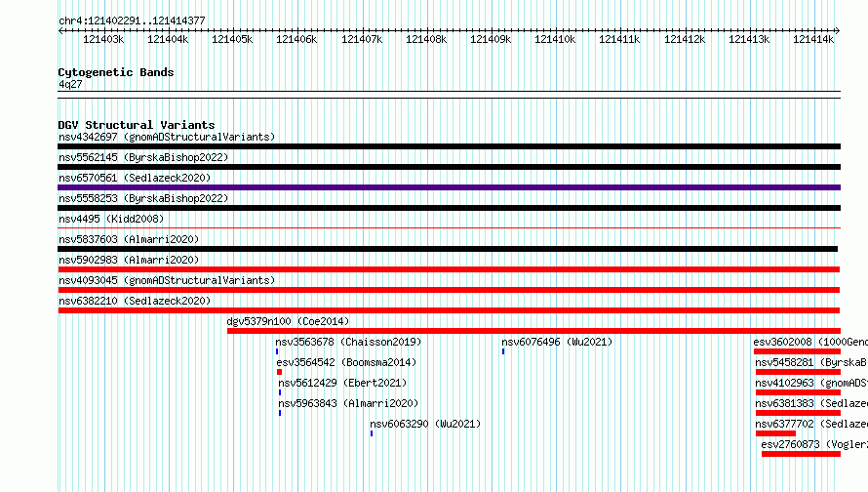Click the red bar under esv2760873
This screenshot has height=492, width=868.
click(801, 454)
